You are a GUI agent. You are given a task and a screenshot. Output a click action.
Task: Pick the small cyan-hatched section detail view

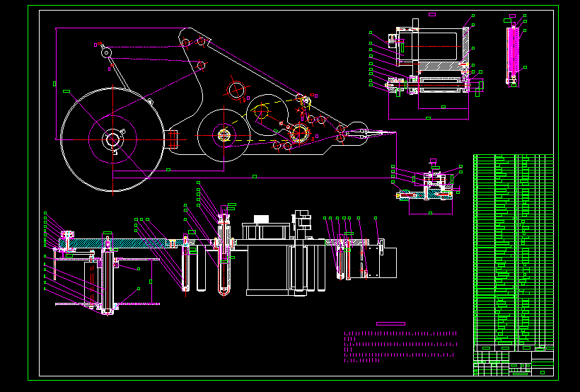tap(426, 185)
